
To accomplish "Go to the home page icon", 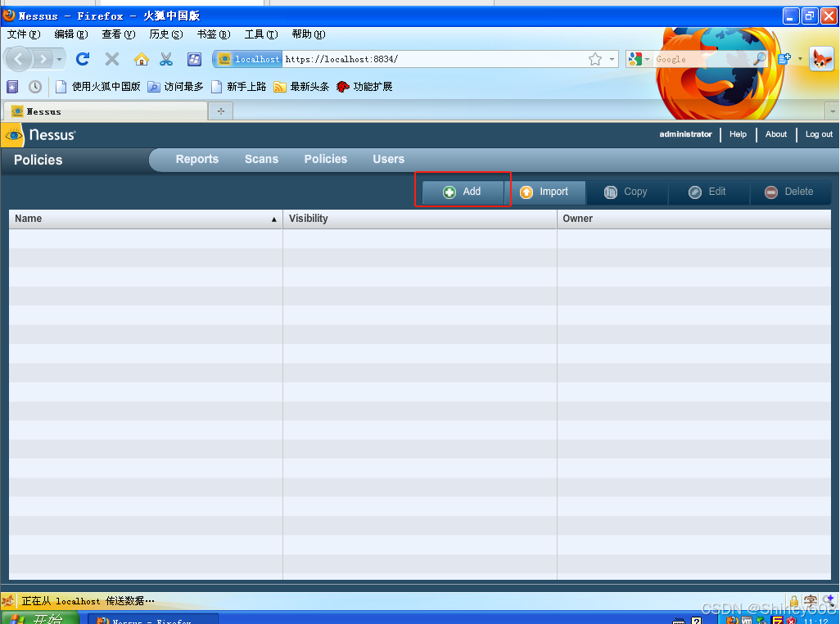I will pos(142,59).
